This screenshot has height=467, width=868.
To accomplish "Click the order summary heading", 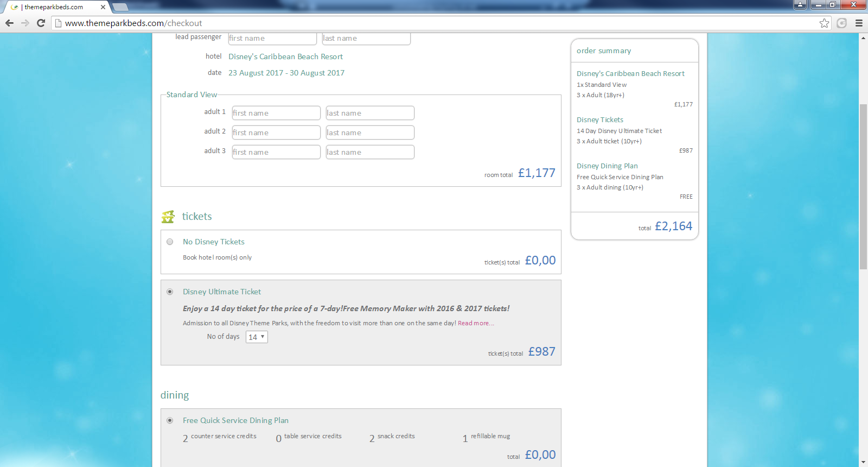I will pos(604,51).
